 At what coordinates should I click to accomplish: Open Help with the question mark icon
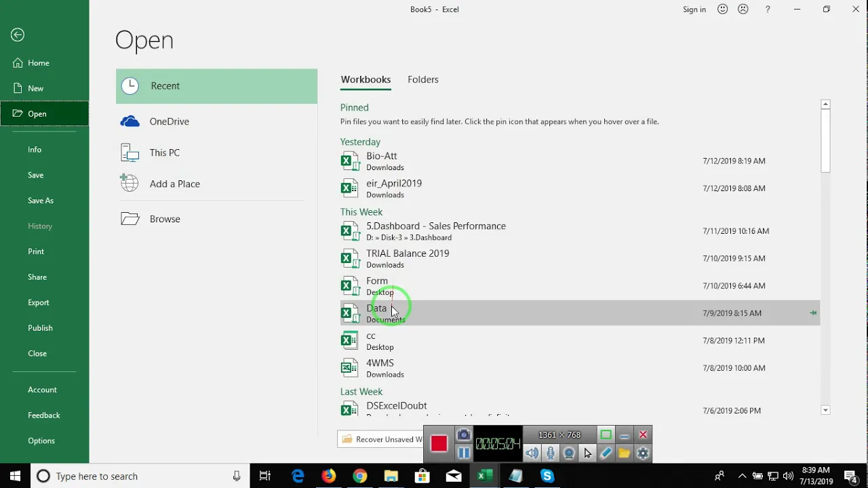point(768,9)
